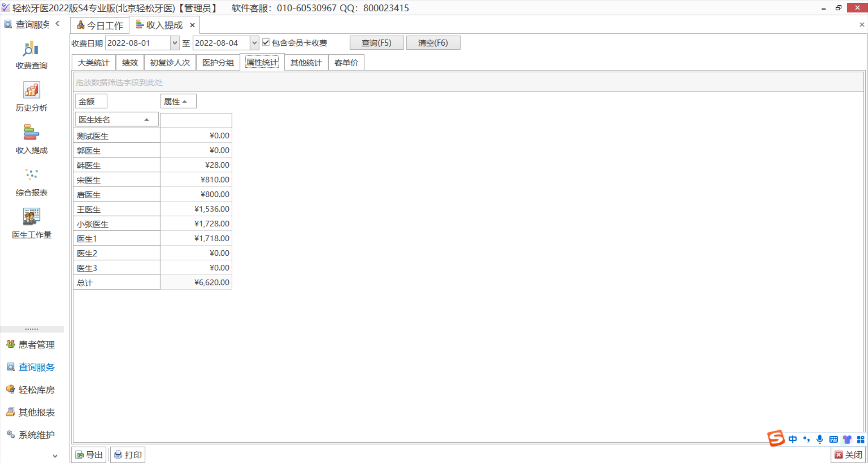Close the 收入提成 tab
The height and width of the screenshot is (463, 868).
click(x=192, y=25)
